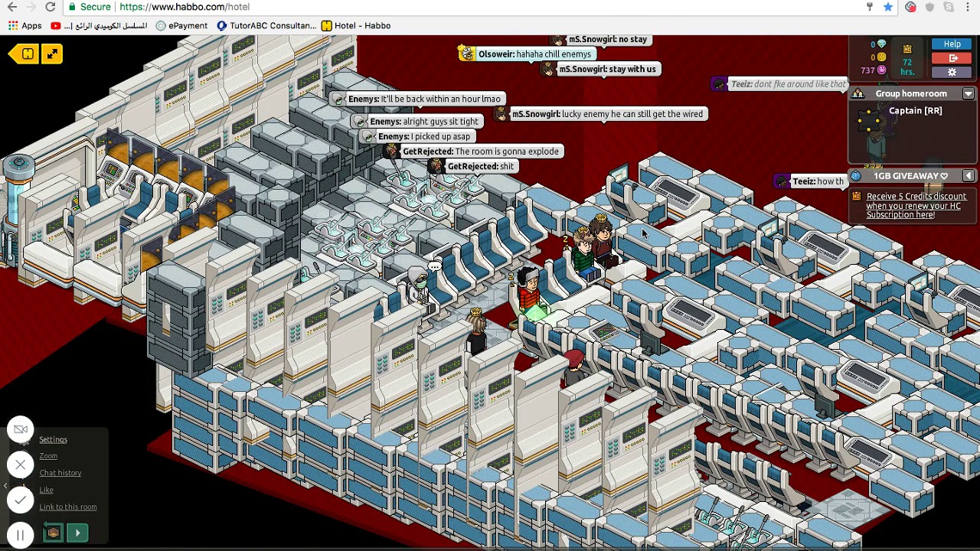
Task: Open the Hotel - Habbo bookmark
Action: click(356, 25)
